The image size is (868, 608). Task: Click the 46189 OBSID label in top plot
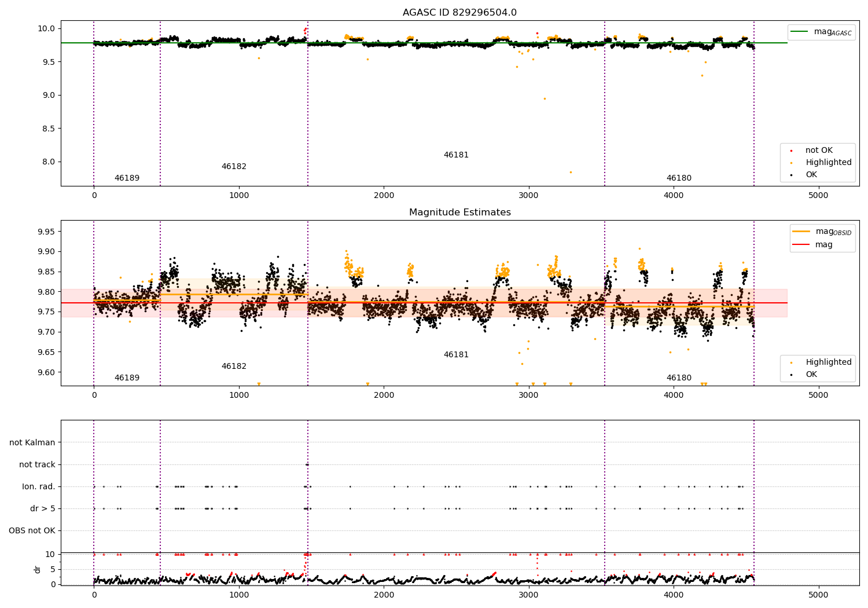[127, 178]
